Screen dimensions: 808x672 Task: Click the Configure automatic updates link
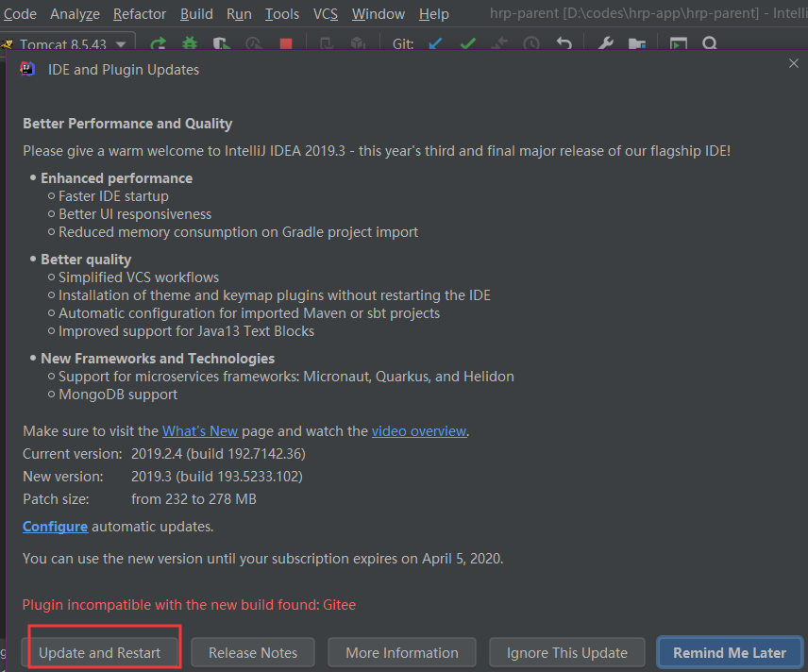tap(55, 527)
